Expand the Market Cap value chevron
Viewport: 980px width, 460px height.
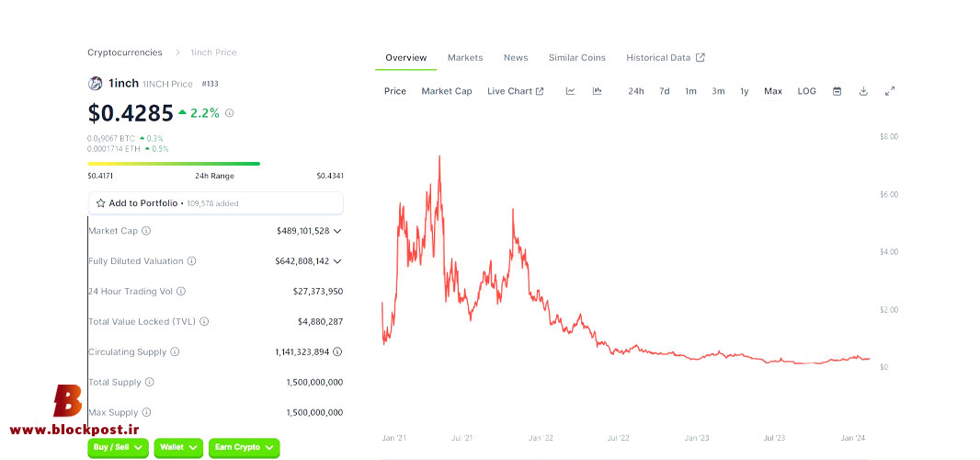click(x=337, y=231)
